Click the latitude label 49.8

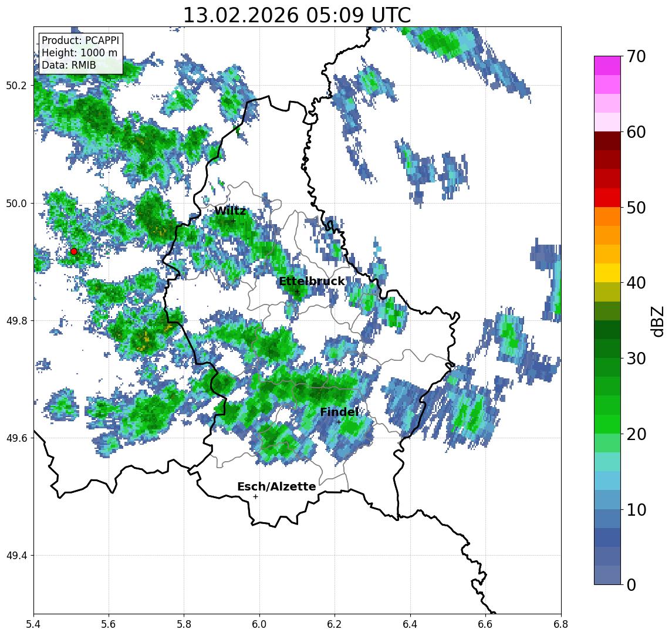click(16, 320)
